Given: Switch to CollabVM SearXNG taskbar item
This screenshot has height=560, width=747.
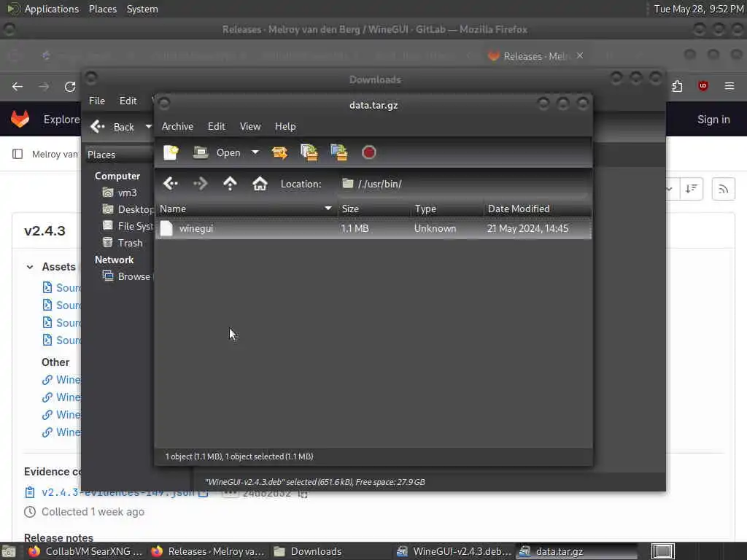Looking at the screenshot, I should pos(86,551).
